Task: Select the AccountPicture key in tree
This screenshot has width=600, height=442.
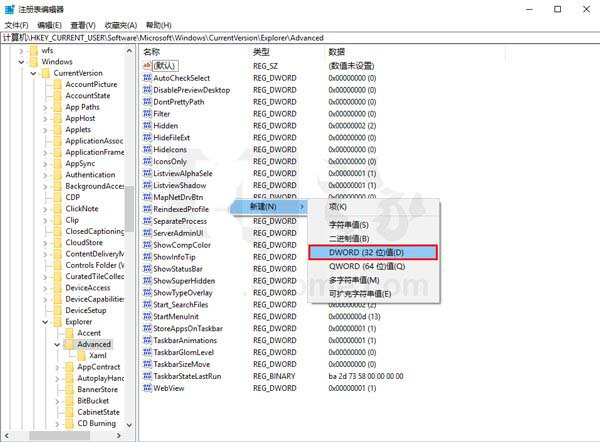Action: [x=91, y=84]
